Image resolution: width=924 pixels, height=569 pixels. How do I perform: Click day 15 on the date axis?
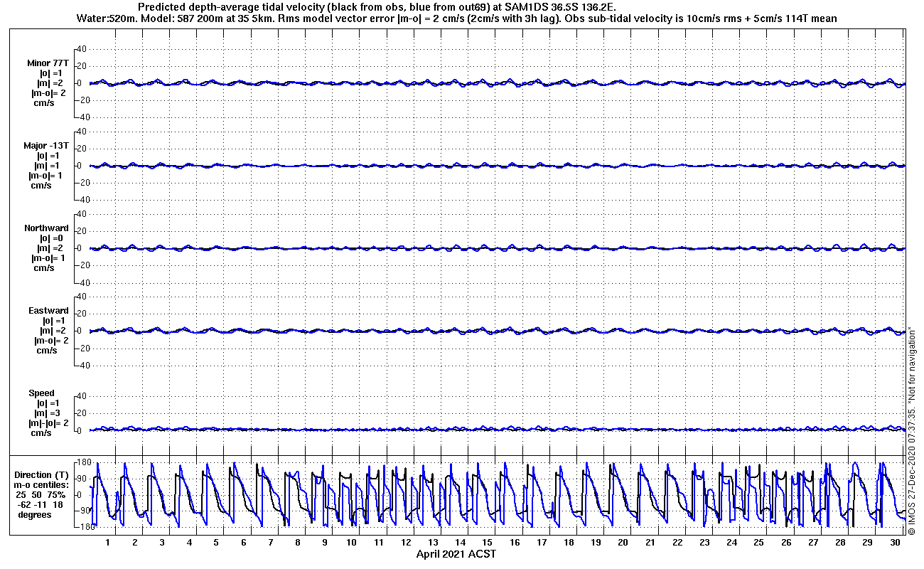pyautogui.click(x=488, y=543)
